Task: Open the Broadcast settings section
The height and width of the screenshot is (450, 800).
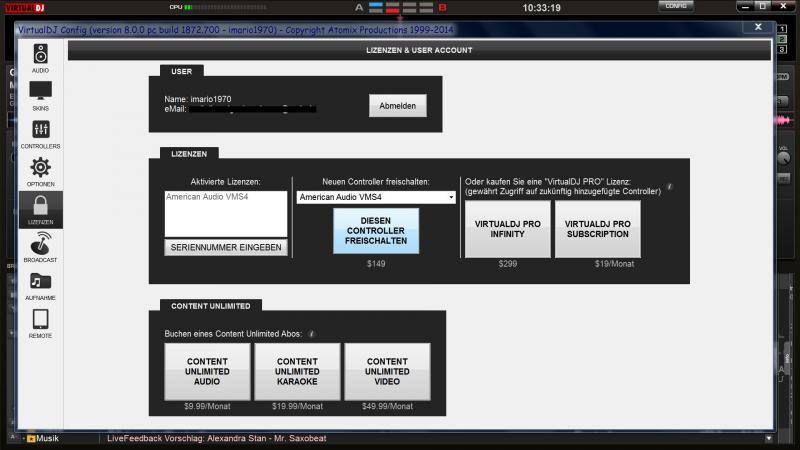Action: (x=40, y=247)
